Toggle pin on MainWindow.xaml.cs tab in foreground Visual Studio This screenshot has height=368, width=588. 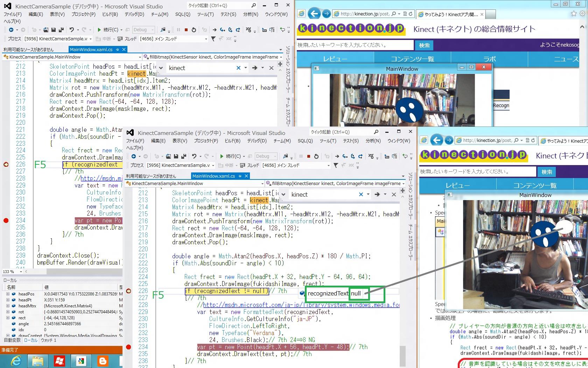click(x=240, y=176)
